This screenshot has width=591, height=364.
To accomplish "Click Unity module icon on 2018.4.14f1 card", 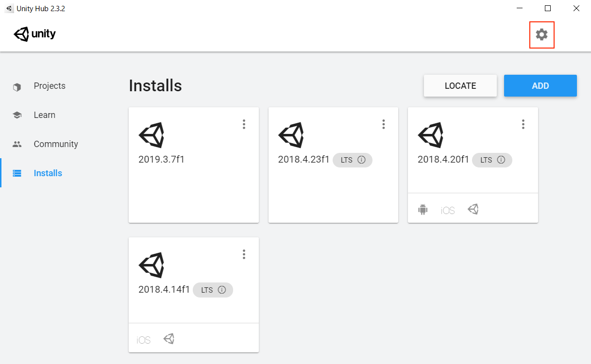I will [x=169, y=339].
